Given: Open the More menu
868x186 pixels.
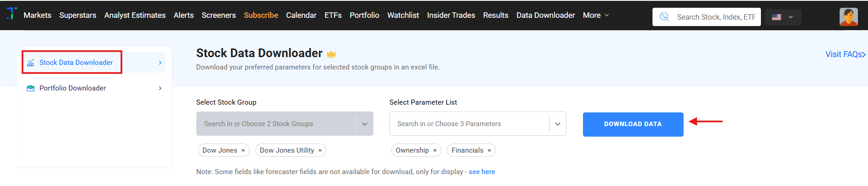Looking at the screenshot, I should 595,15.
